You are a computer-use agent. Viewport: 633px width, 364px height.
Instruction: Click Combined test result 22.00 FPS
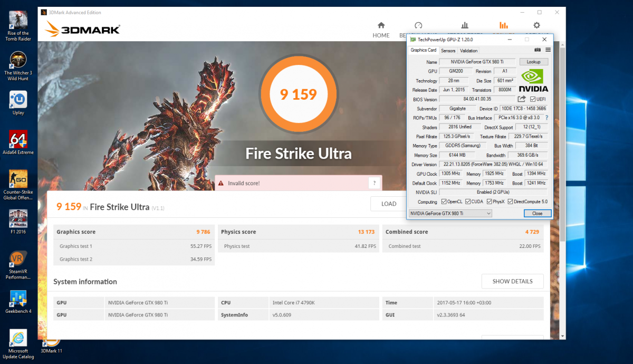[x=530, y=246]
